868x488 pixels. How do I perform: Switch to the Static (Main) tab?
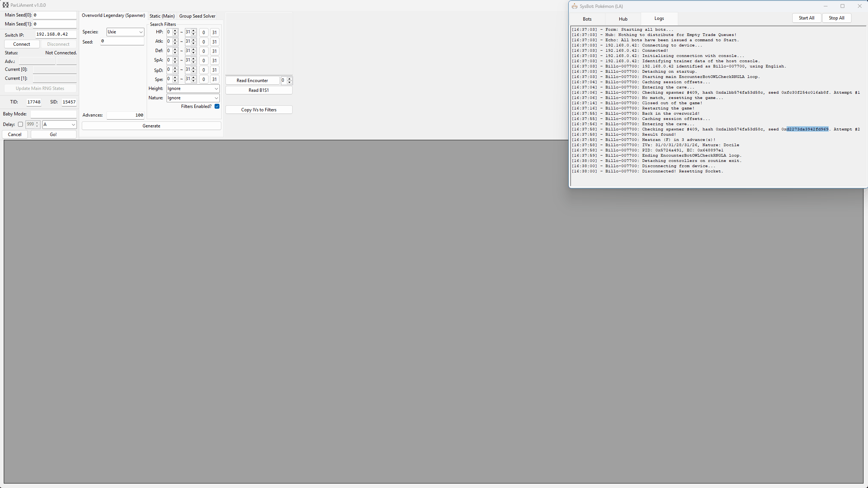pyautogui.click(x=162, y=16)
